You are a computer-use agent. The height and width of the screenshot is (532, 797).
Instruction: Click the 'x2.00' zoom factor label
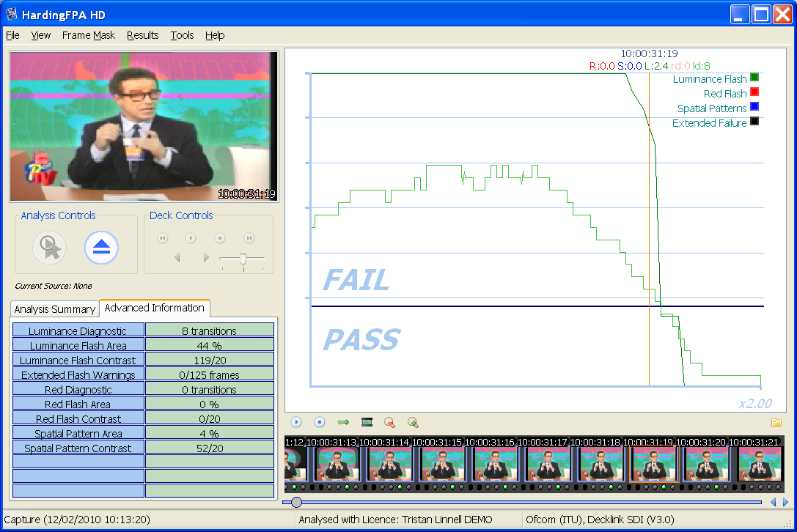tap(755, 404)
